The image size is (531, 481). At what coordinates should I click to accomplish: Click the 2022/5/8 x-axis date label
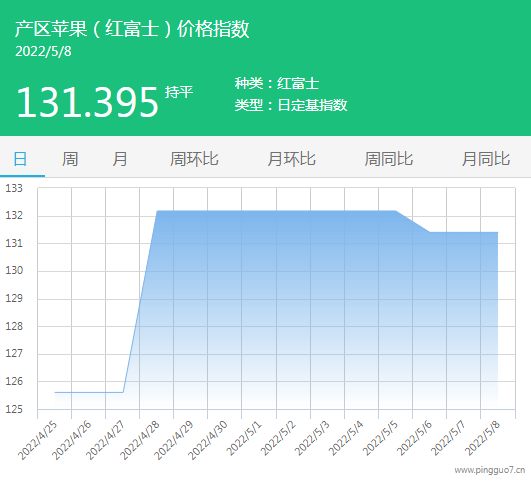pyautogui.click(x=482, y=439)
